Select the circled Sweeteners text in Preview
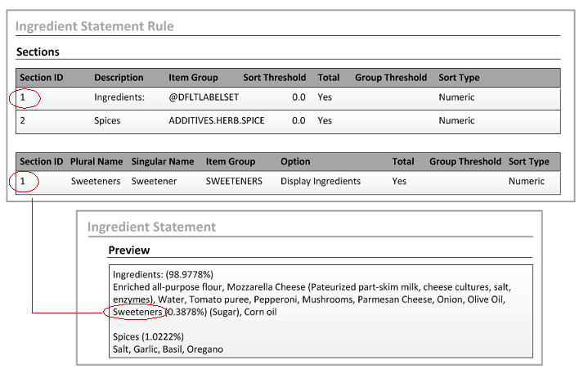Viewport: 588px width, 374px height. tap(137, 312)
